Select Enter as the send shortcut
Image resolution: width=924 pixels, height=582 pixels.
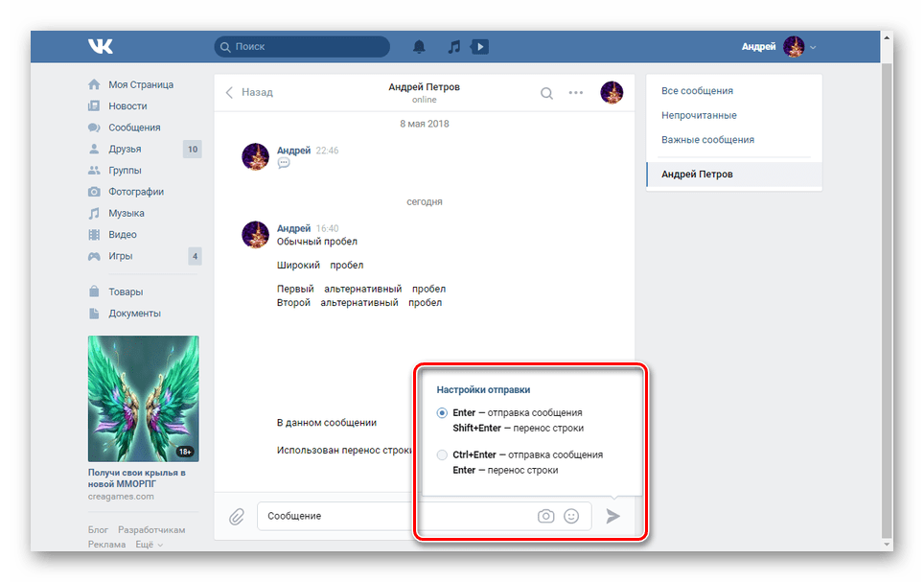click(x=441, y=412)
